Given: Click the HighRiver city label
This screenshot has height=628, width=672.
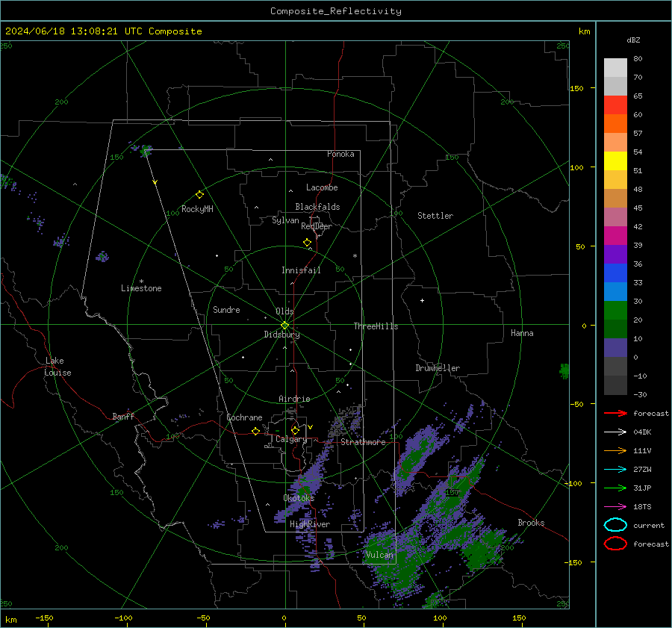Looking at the screenshot, I should click(310, 524).
